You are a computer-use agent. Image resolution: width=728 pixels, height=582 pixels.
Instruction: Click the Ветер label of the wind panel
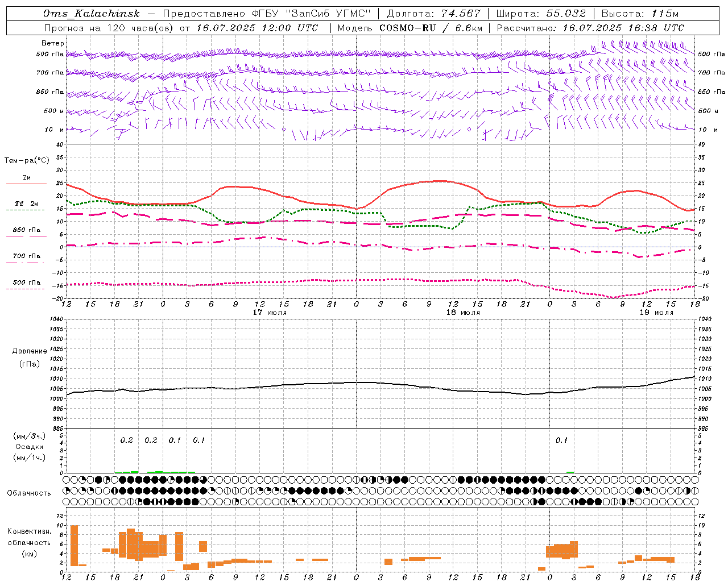coord(53,43)
